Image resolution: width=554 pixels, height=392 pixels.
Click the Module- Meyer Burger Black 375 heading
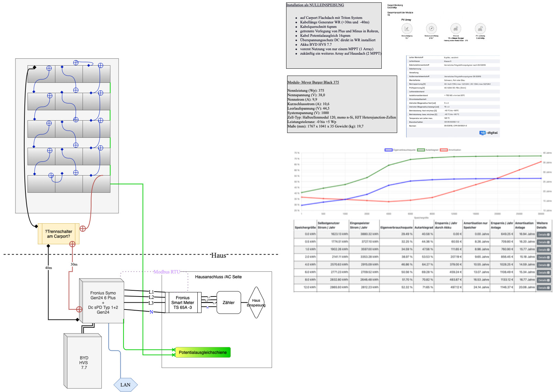pos(313,82)
